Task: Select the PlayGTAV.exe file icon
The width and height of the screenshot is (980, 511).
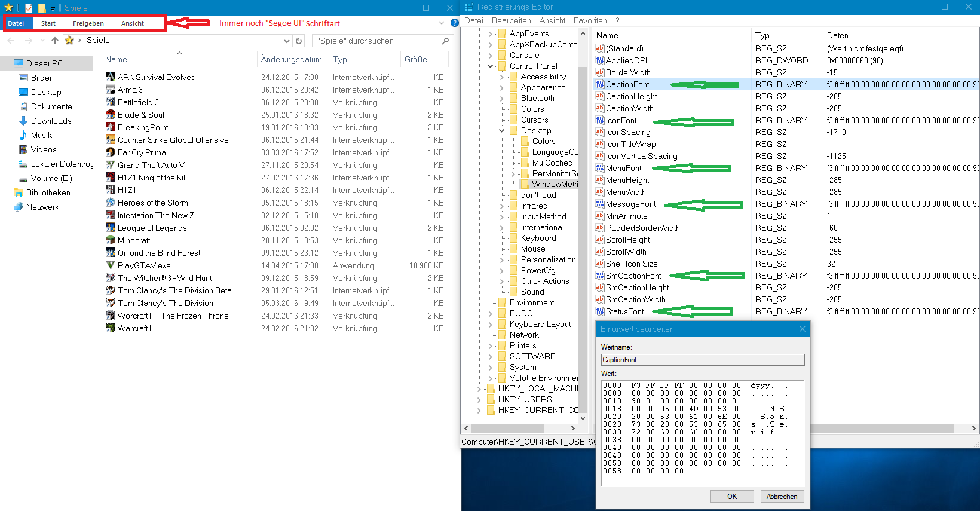Action: (111, 265)
